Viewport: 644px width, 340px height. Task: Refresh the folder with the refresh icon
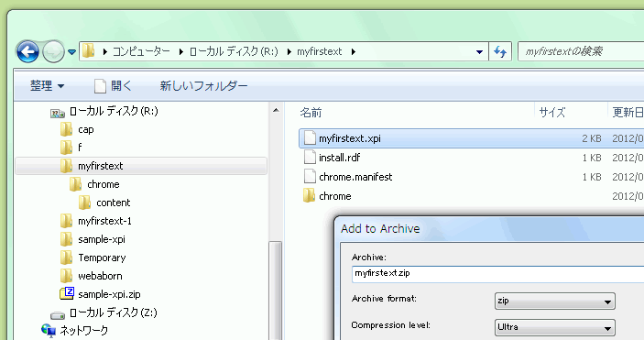click(x=500, y=52)
